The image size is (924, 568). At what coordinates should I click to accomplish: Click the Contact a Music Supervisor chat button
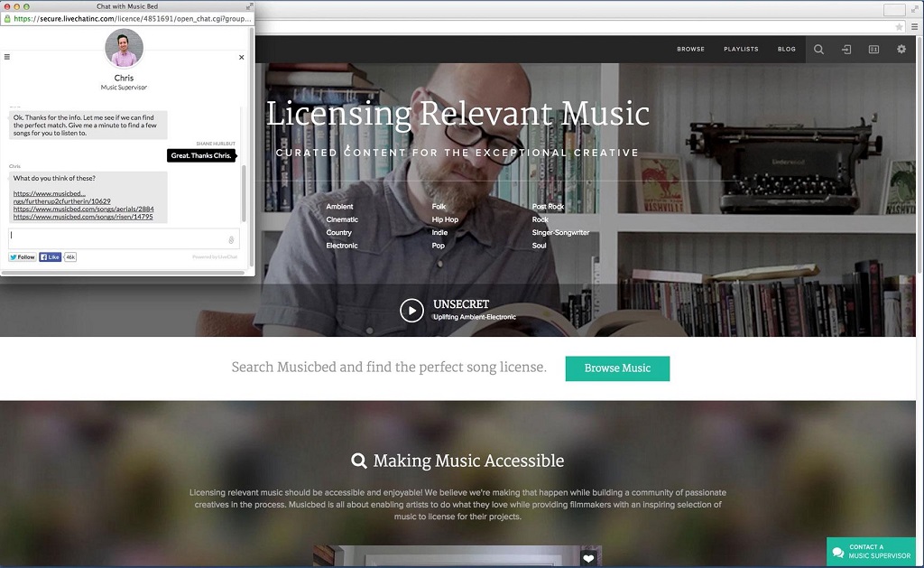click(x=871, y=552)
